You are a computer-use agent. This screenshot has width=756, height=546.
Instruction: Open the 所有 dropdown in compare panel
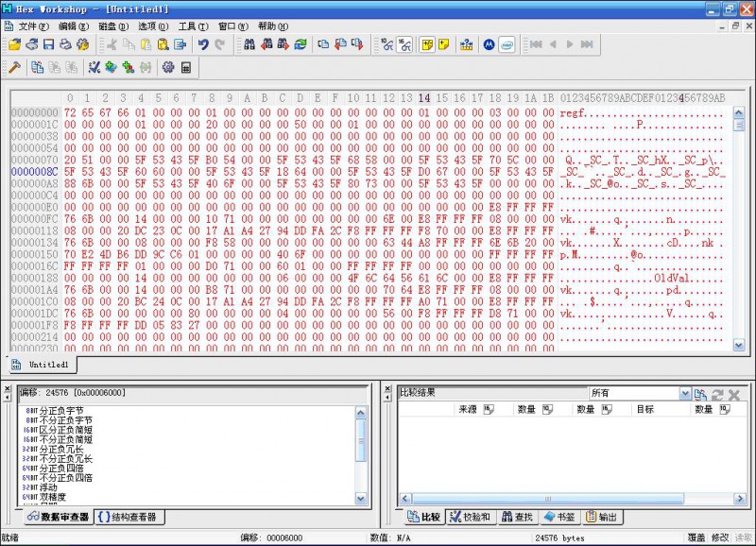684,394
